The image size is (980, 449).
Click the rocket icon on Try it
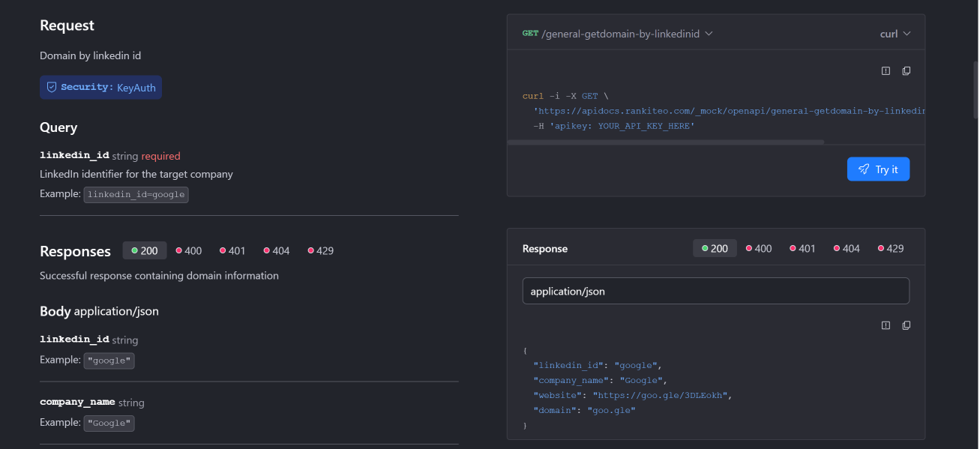[864, 169]
